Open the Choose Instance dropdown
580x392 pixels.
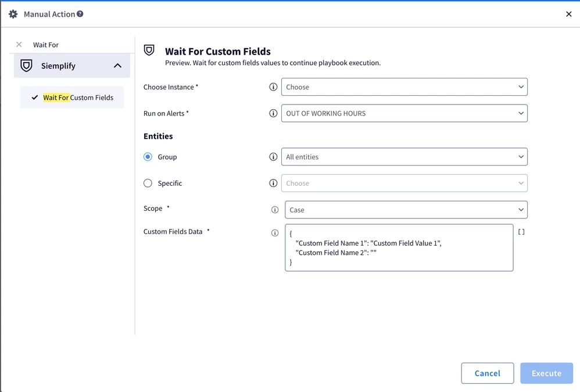(404, 87)
